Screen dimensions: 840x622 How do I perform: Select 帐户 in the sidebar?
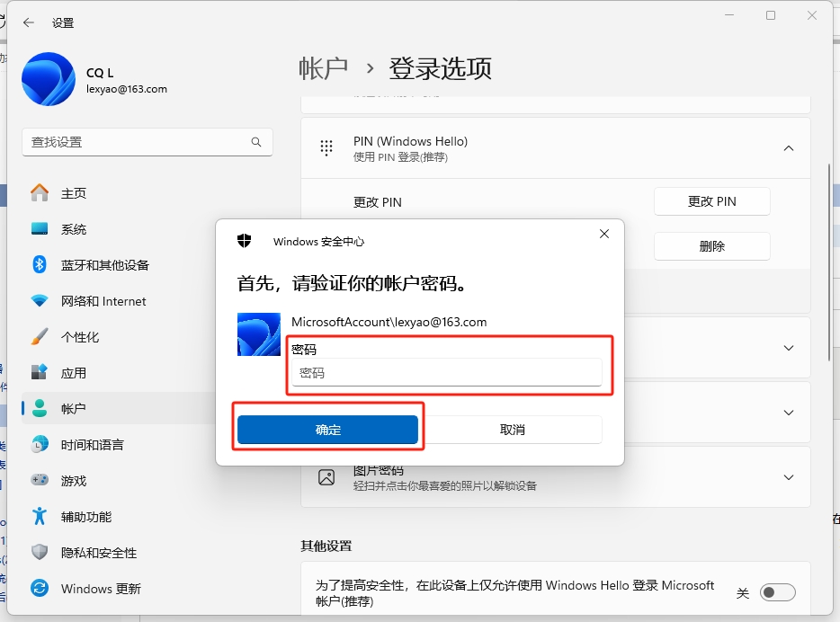pos(74,408)
